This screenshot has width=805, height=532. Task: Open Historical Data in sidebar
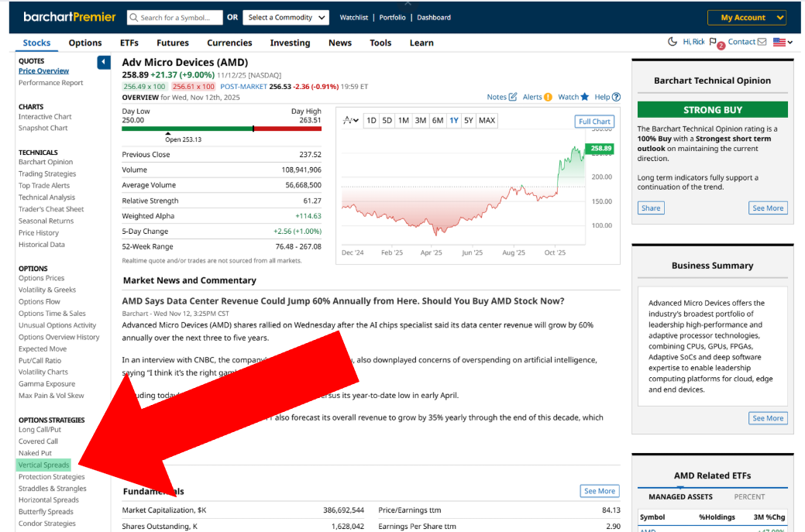[42, 245]
